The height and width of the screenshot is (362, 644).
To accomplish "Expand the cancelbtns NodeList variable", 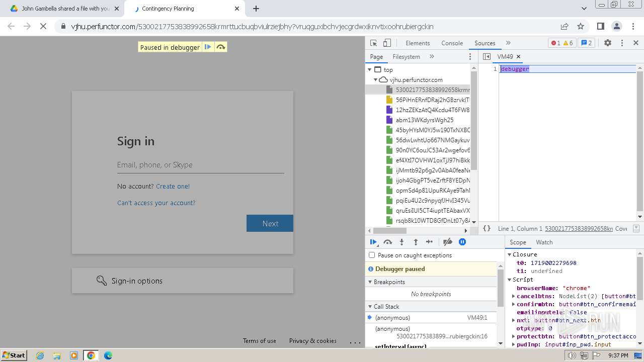I will click(x=513, y=296).
